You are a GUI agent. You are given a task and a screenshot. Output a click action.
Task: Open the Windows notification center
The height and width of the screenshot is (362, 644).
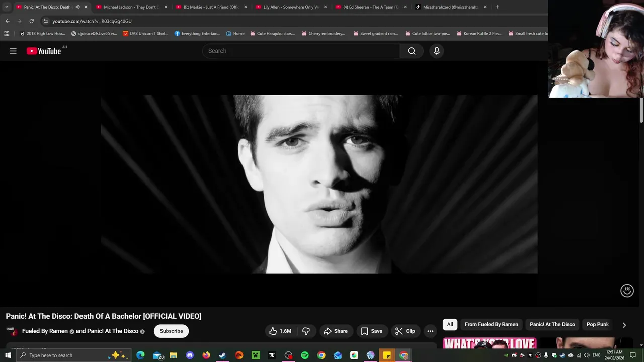[x=633, y=355]
